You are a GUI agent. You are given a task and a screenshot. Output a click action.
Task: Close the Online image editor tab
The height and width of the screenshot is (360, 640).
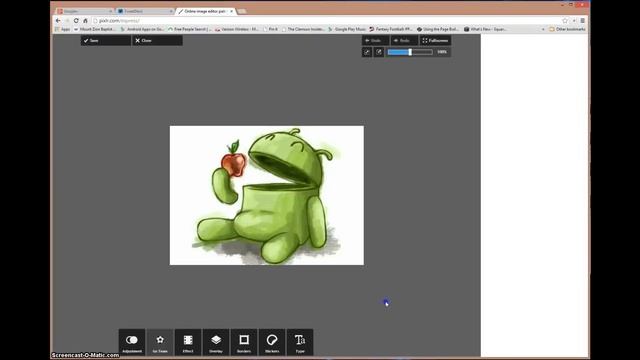tap(231, 11)
